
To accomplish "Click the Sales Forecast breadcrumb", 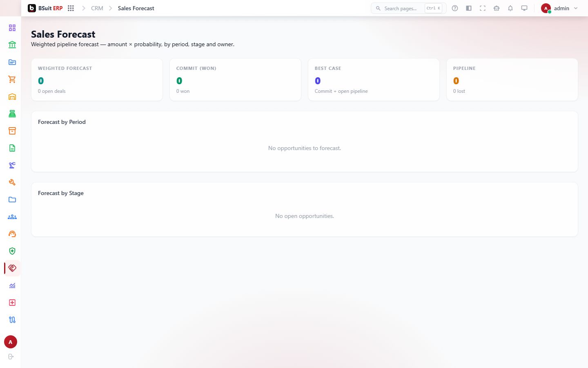I will click(136, 8).
